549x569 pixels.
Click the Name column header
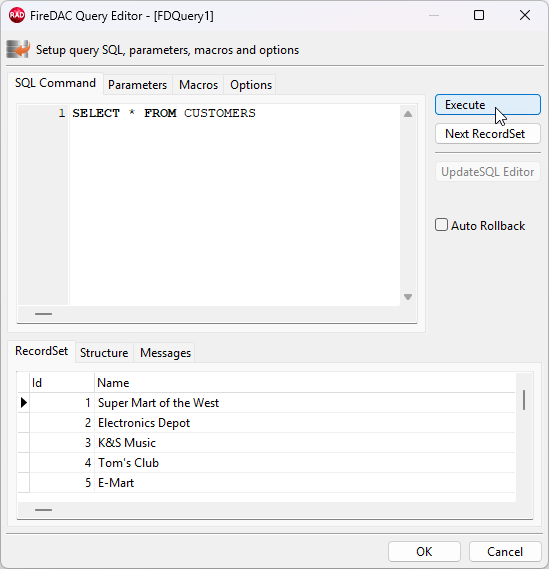[305, 383]
